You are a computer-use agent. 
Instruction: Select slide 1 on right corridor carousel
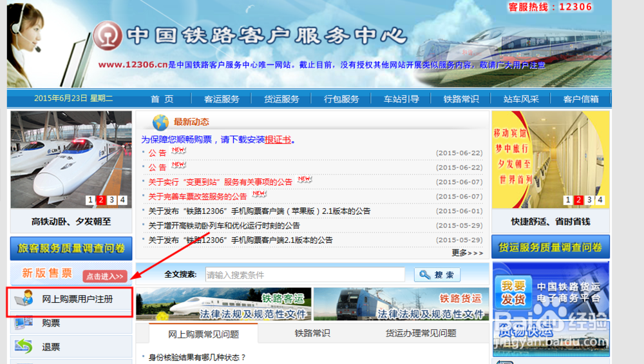pyautogui.click(x=567, y=200)
